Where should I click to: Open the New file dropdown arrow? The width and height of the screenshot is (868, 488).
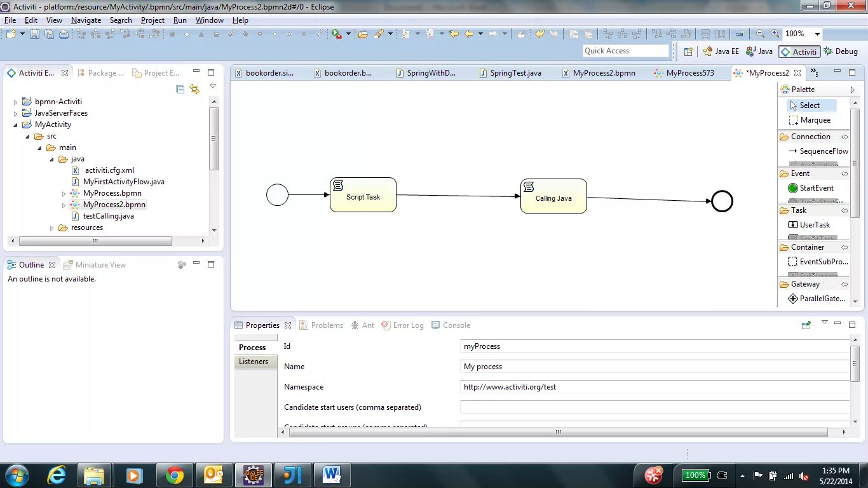pyautogui.click(x=22, y=34)
